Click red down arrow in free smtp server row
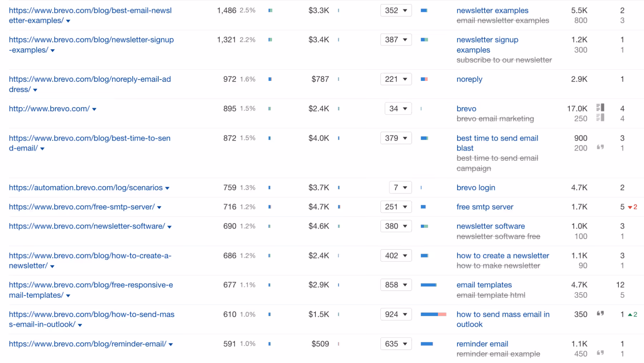The image size is (644, 363). coord(630,207)
